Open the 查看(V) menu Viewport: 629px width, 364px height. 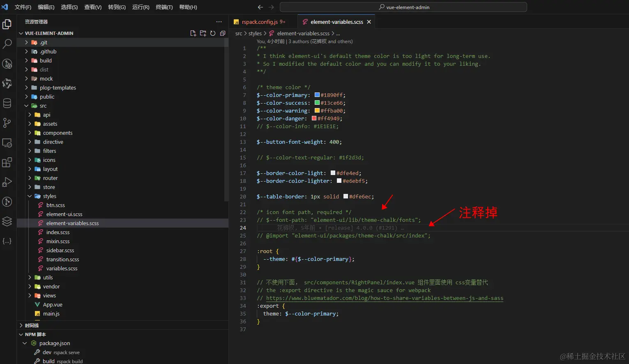click(x=93, y=7)
